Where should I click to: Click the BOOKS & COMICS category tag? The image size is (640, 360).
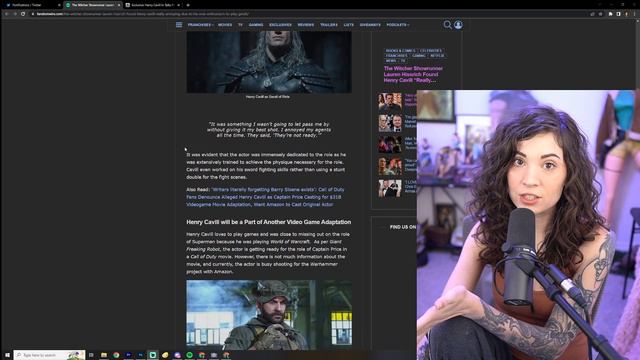click(x=400, y=51)
